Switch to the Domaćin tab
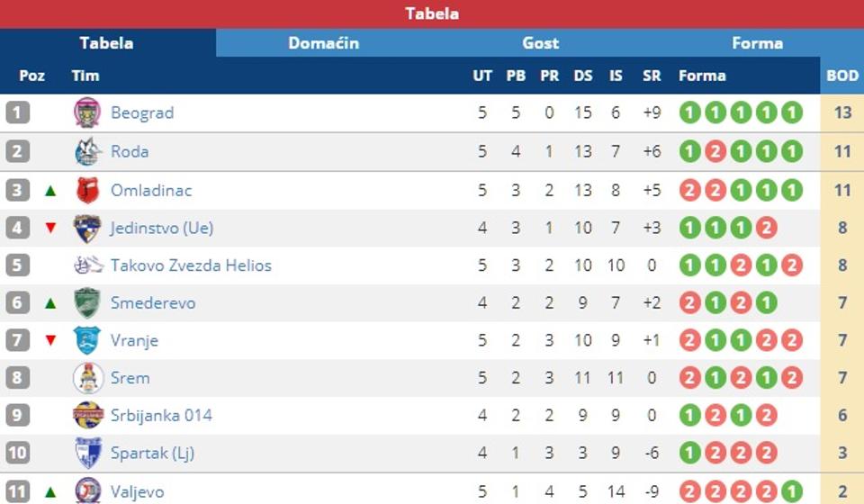This screenshot has width=864, height=504. pos(323,43)
